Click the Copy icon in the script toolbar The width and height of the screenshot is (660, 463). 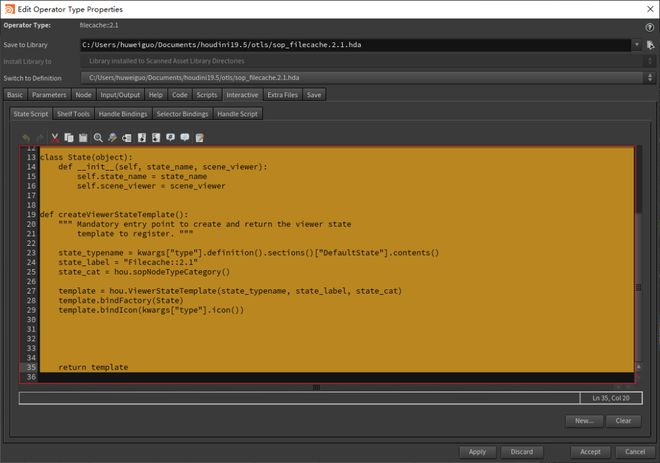tap(69, 136)
